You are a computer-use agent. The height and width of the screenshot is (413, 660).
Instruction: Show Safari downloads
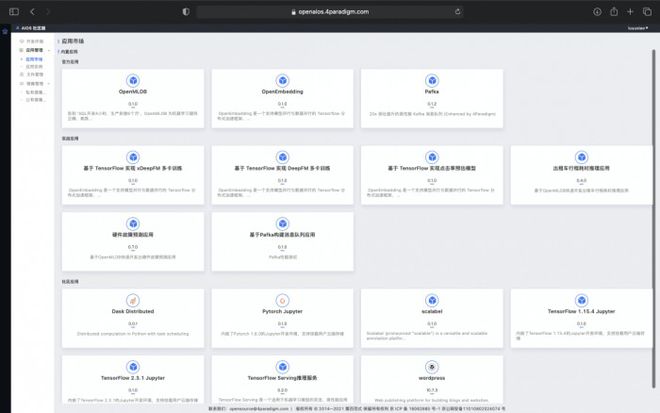597,12
